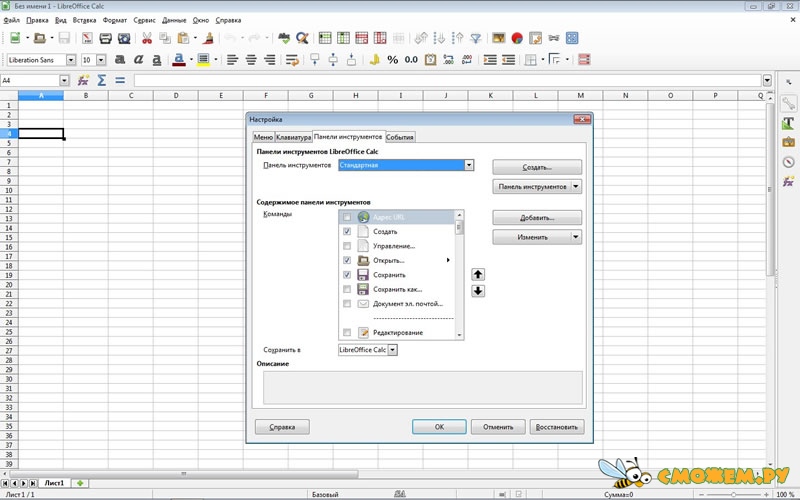Click the yellow background color icon
Image resolution: width=800 pixels, height=500 pixels.
(x=204, y=60)
